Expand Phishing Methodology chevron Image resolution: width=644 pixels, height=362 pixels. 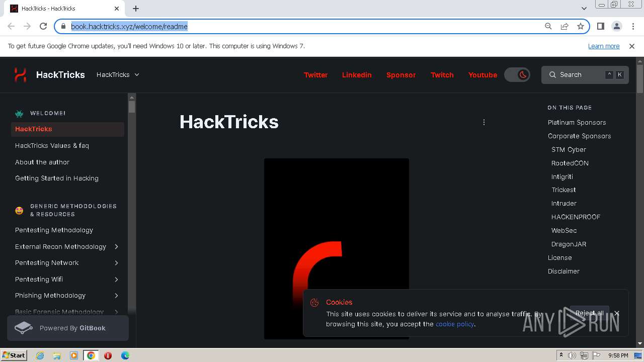(x=116, y=296)
